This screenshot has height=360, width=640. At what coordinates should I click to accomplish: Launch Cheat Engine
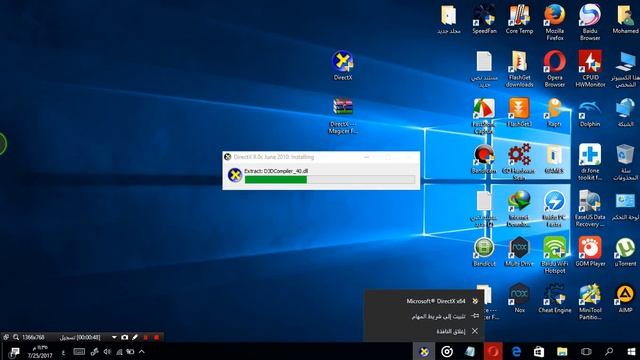pos(555,299)
